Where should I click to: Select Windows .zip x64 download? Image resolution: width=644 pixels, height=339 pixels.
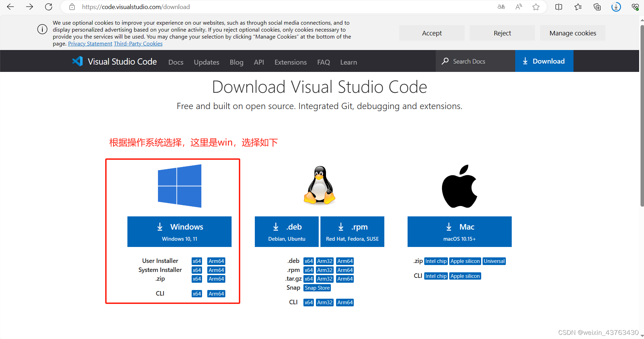click(197, 279)
